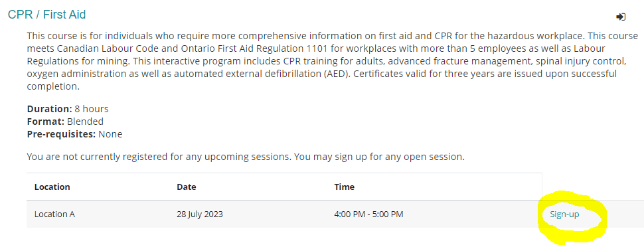Select the Location A cell

tap(54, 214)
